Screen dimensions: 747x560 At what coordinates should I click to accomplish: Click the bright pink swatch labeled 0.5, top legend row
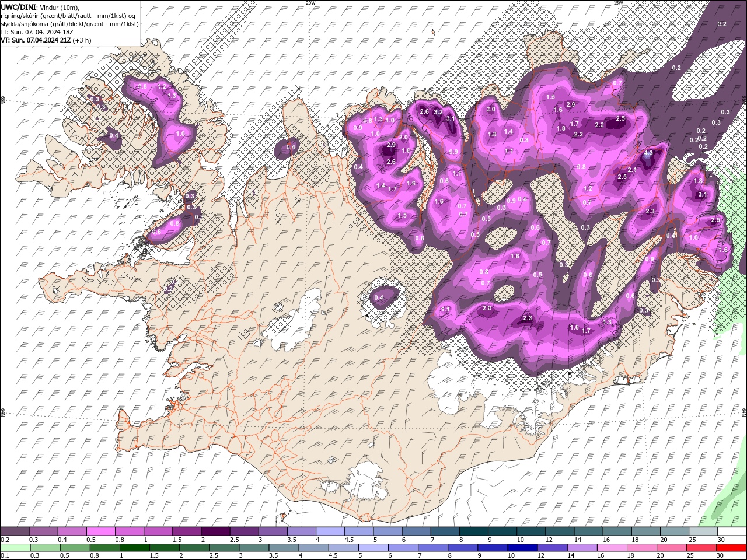tap(100, 531)
